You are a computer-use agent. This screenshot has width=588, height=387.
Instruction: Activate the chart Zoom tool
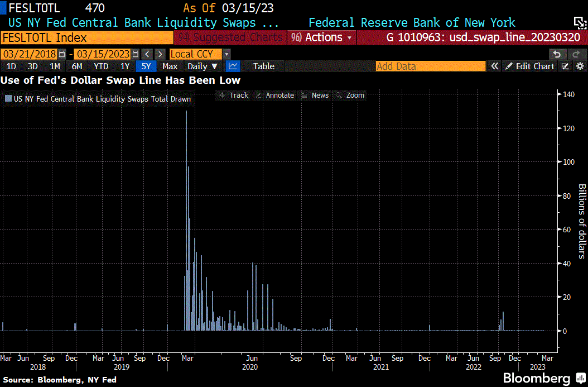tap(350, 95)
